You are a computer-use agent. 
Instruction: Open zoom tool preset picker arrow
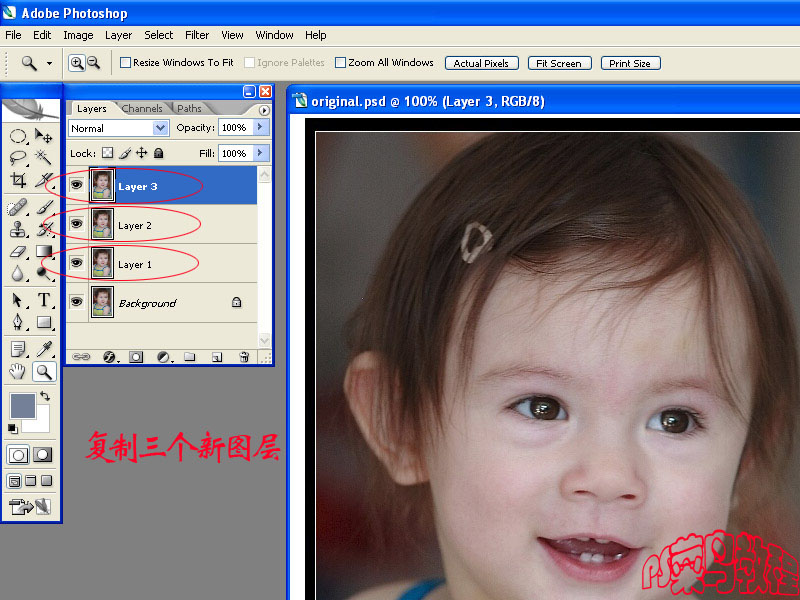(x=49, y=63)
